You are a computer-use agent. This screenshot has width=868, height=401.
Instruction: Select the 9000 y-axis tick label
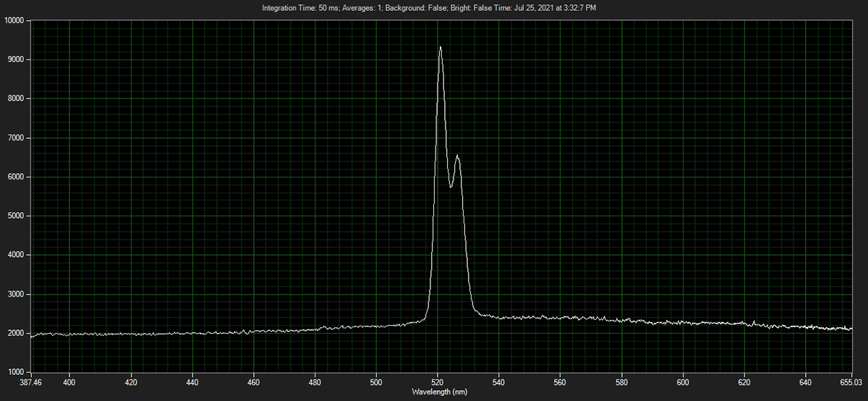pyautogui.click(x=15, y=59)
